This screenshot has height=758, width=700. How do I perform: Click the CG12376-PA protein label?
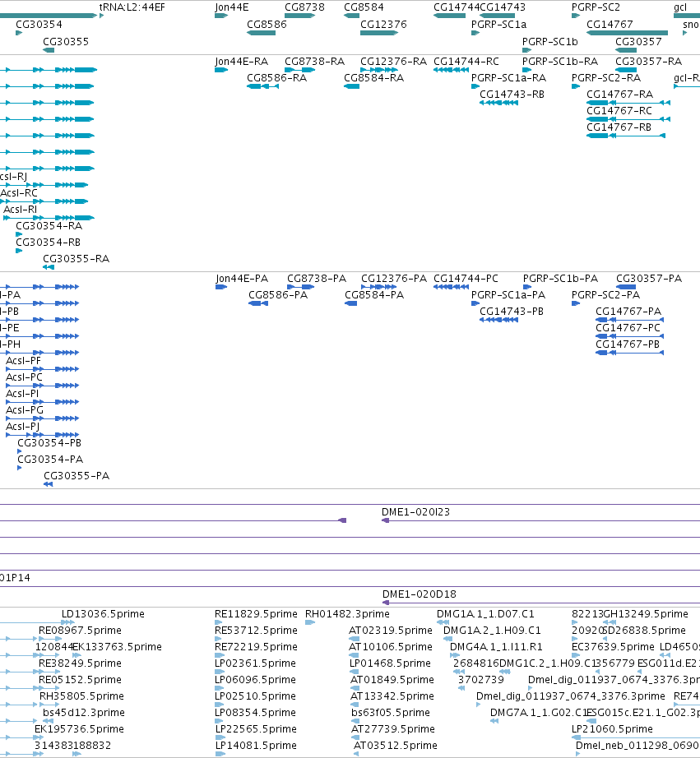coord(394,279)
